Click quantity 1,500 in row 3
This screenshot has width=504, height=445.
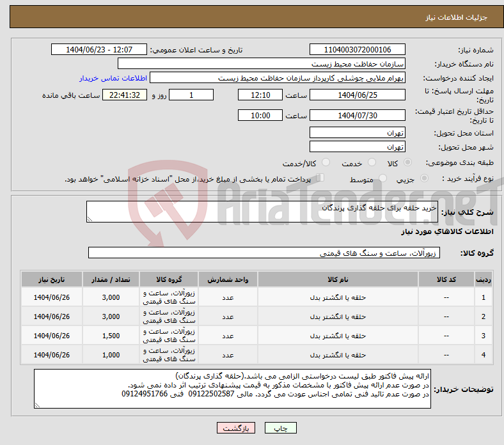(111, 336)
